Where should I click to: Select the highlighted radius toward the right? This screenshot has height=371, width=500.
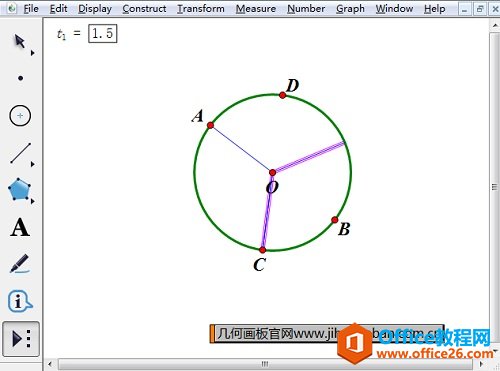(x=308, y=157)
